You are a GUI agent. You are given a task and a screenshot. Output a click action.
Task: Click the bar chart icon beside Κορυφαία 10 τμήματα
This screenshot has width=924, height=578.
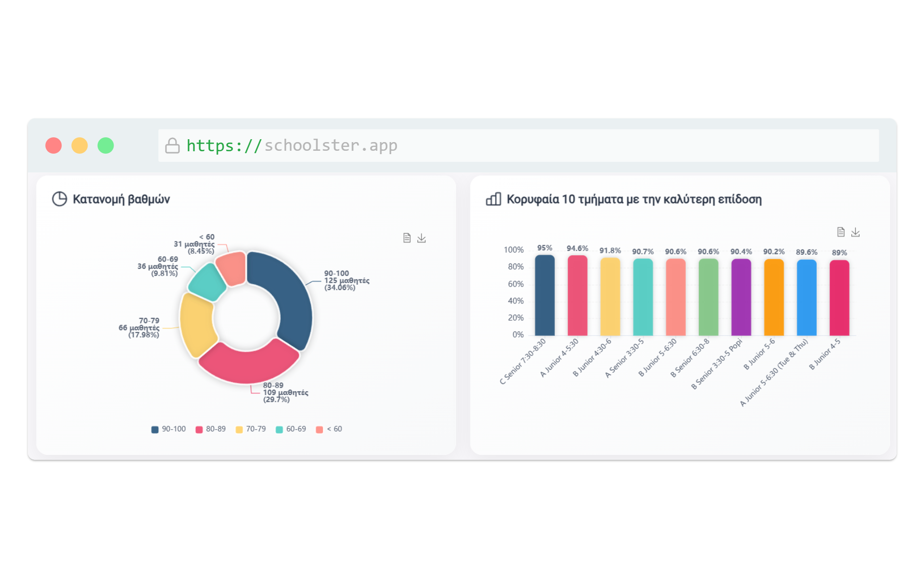(x=493, y=199)
